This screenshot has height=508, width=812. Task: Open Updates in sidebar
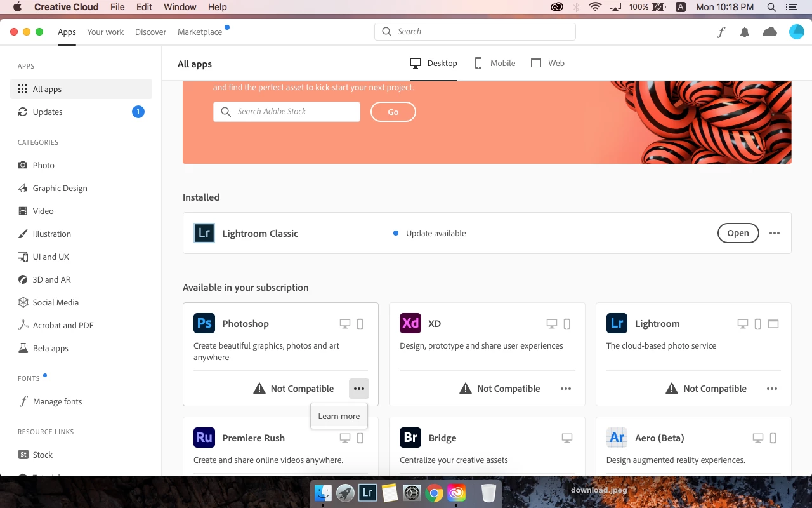coord(81,112)
